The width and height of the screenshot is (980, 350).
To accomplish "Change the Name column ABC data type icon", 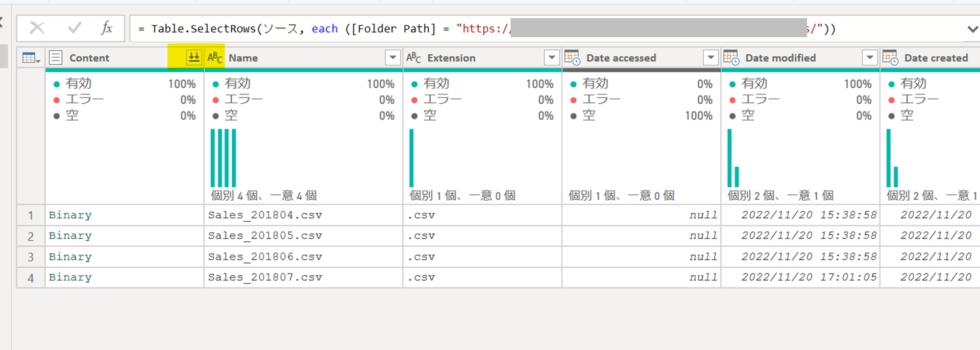I will coord(215,58).
